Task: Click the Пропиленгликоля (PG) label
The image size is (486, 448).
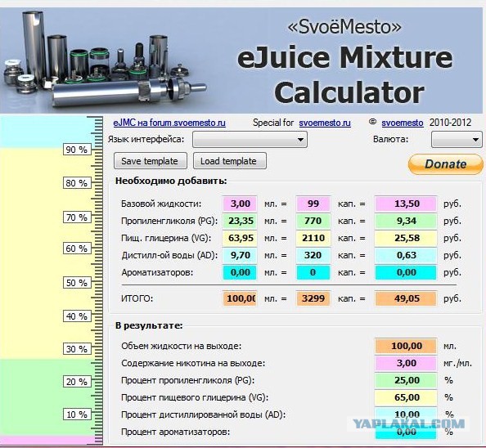Action: pos(169,221)
